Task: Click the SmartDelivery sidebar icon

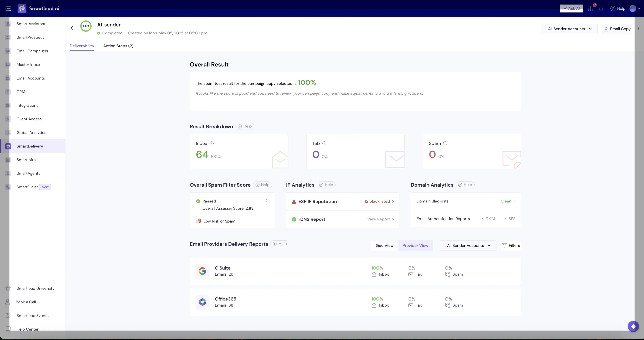Action: pyautogui.click(x=8, y=146)
